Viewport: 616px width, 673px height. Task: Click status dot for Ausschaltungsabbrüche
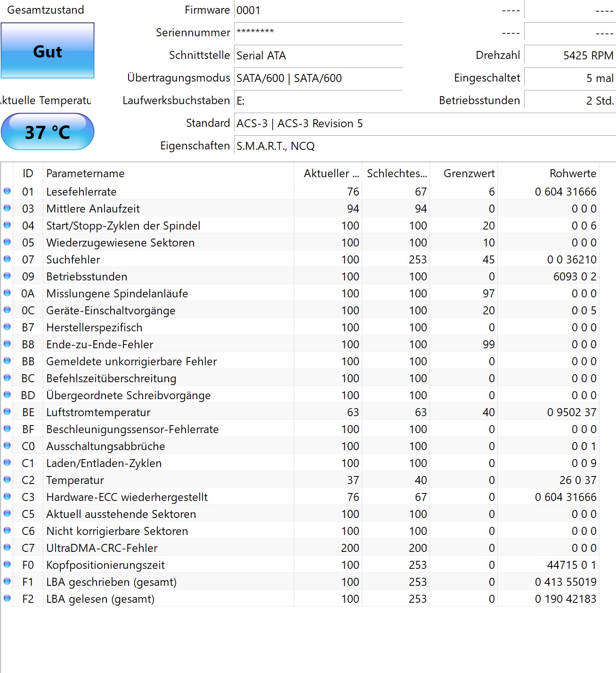tap(7, 445)
